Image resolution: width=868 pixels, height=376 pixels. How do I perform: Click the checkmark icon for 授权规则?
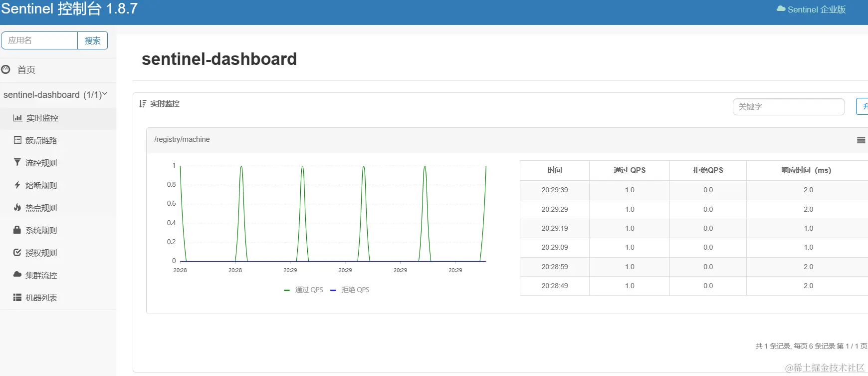pyautogui.click(x=17, y=253)
